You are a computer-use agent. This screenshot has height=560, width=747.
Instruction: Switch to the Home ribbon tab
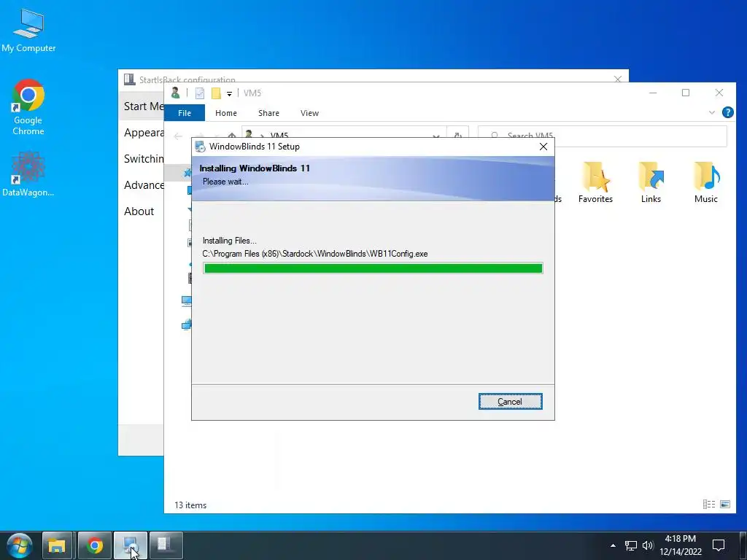[x=226, y=113]
